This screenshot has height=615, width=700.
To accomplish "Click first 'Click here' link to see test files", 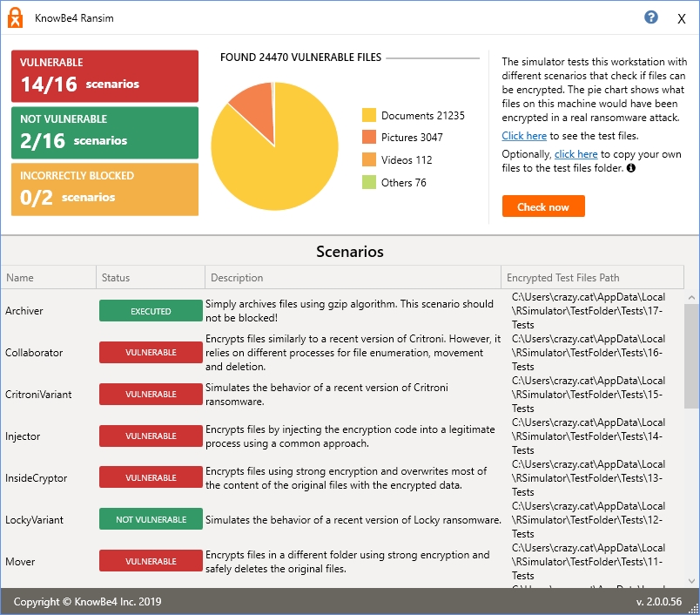I will coord(524,136).
